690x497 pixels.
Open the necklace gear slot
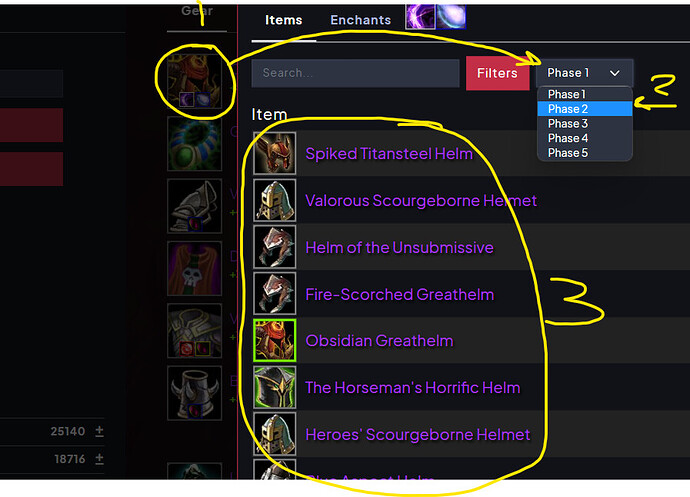click(x=195, y=144)
